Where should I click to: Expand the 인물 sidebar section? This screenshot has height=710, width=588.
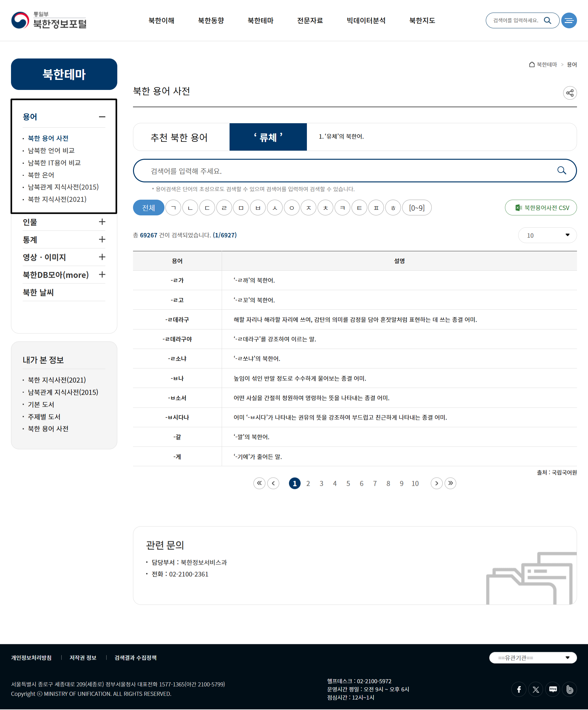(102, 222)
